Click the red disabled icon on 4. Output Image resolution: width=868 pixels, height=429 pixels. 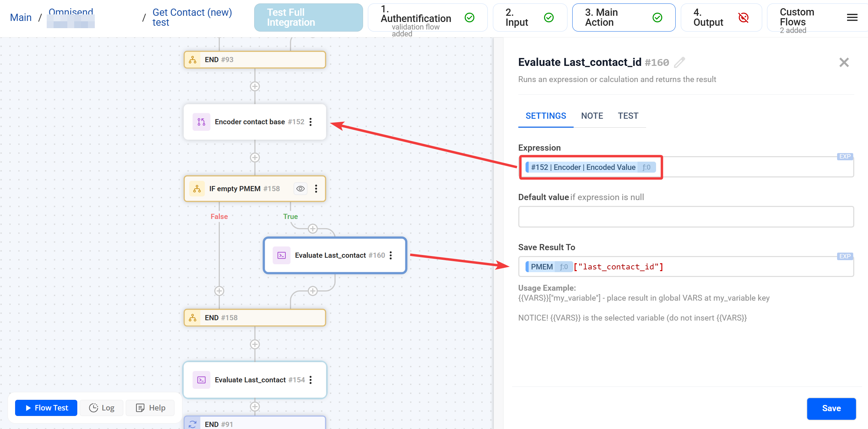743,18
